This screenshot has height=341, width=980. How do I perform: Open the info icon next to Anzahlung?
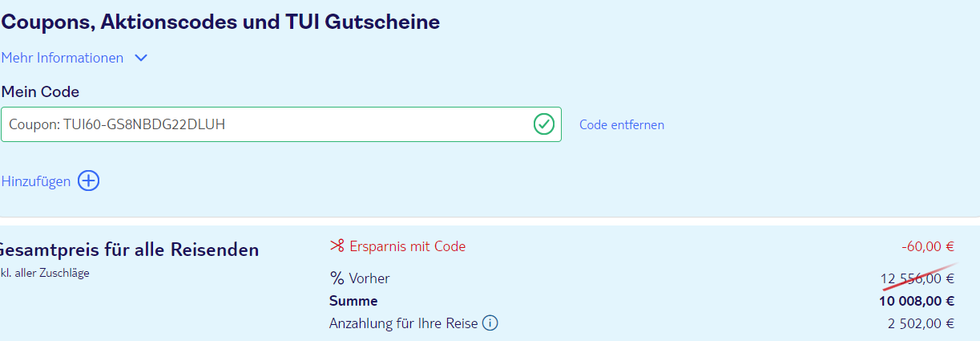[490, 323]
